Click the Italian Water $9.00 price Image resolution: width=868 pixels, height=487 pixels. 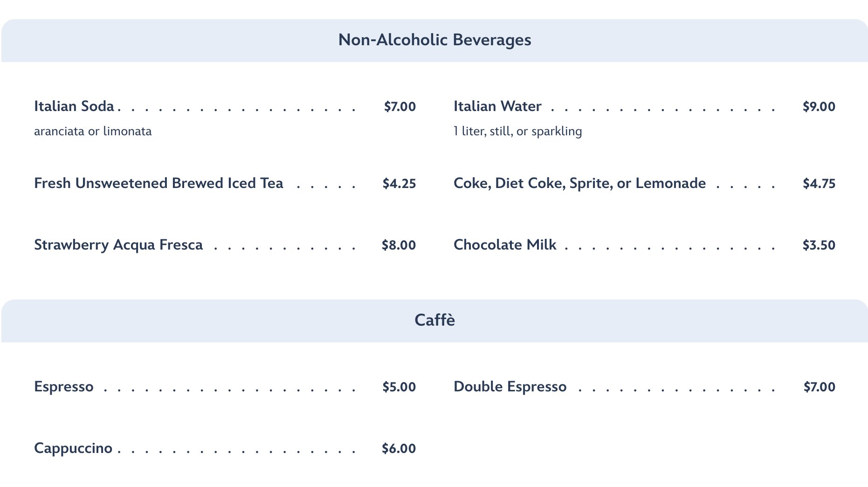[x=819, y=107]
